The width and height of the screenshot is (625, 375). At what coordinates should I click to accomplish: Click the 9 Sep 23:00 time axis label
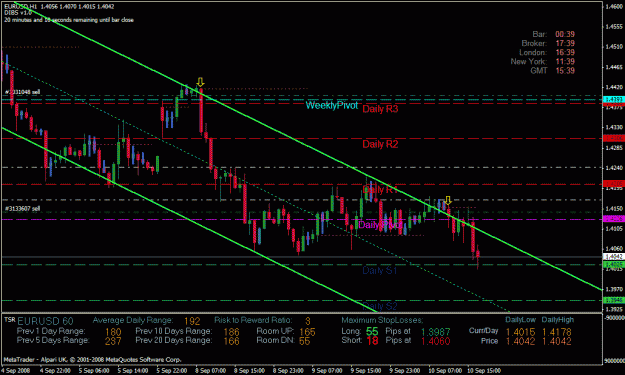(405, 371)
